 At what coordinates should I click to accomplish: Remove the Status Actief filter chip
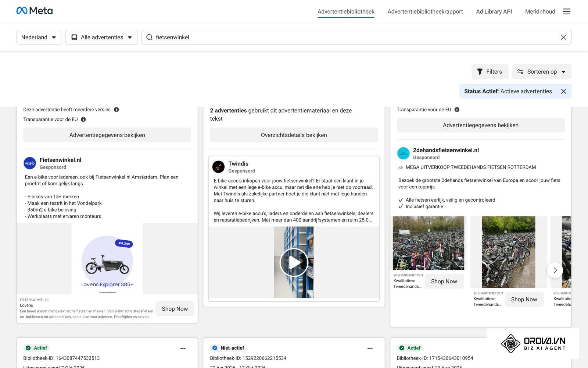tap(563, 91)
